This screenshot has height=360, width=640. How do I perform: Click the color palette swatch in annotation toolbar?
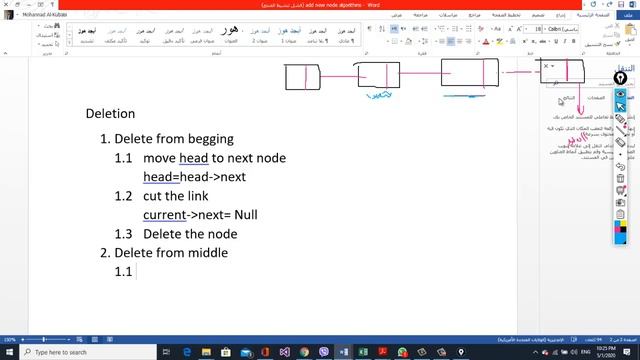(x=620, y=232)
